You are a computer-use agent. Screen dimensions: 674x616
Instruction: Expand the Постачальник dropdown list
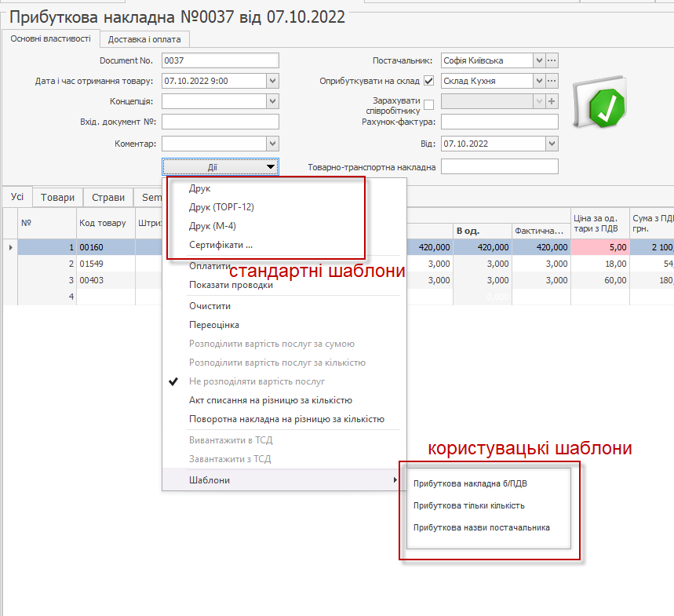pyautogui.click(x=538, y=60)
